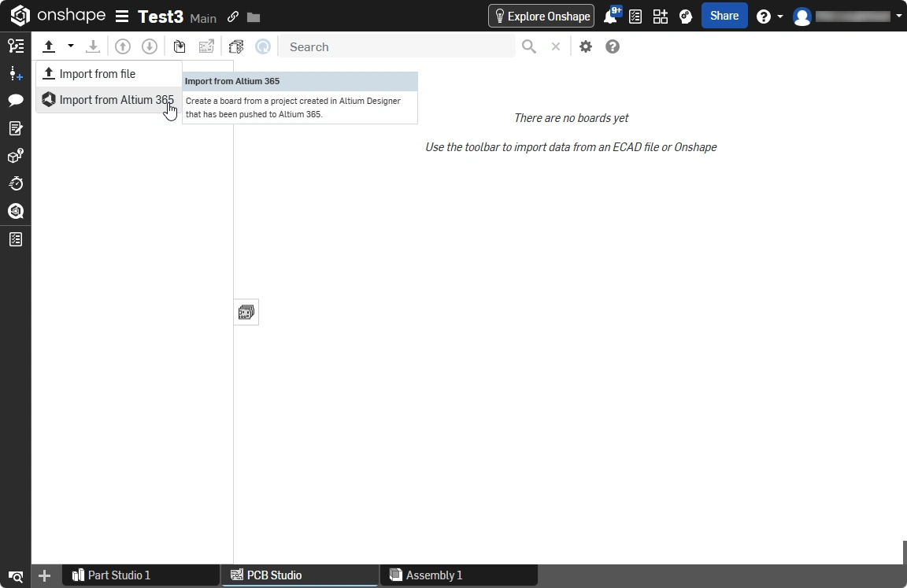
Task: Expand the account name dropdown arrow
Action: pos(899,17)
